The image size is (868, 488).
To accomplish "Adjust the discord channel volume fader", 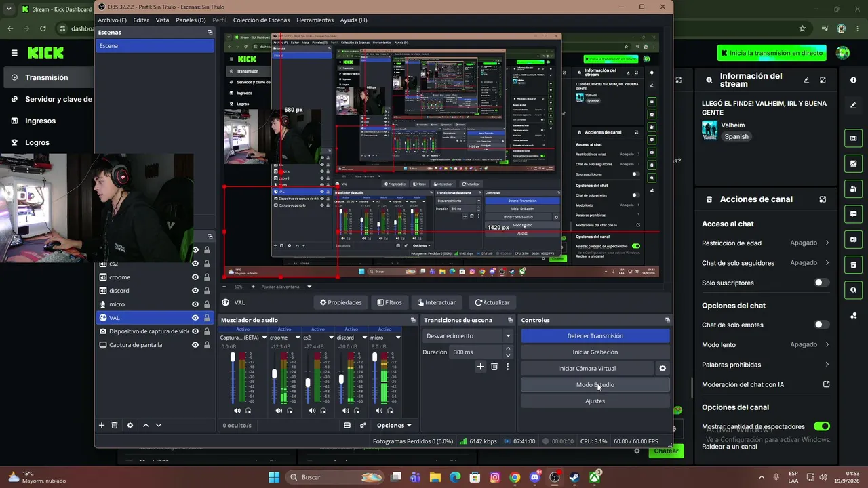I will pos(341,380).
